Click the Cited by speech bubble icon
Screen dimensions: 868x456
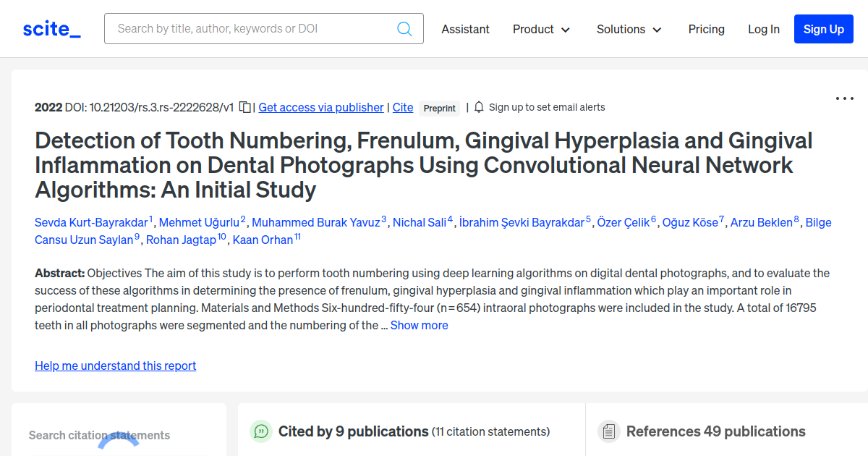(260, 431)
